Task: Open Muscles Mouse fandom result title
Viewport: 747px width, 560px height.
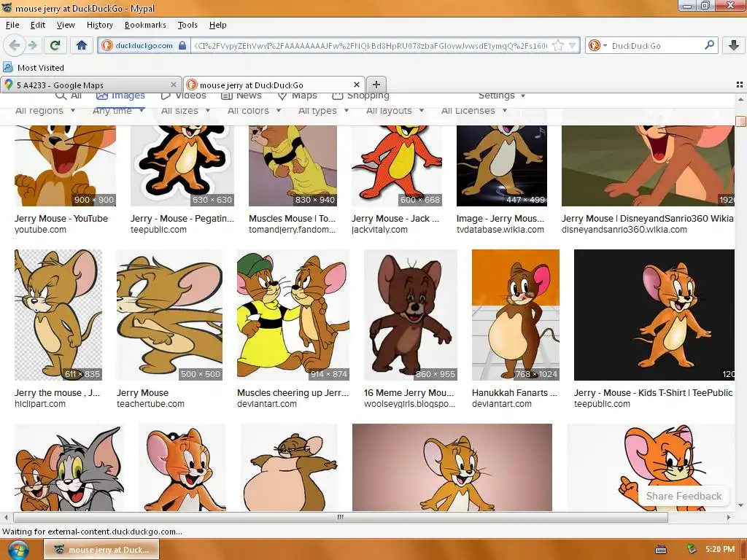Action: (292, 218)
